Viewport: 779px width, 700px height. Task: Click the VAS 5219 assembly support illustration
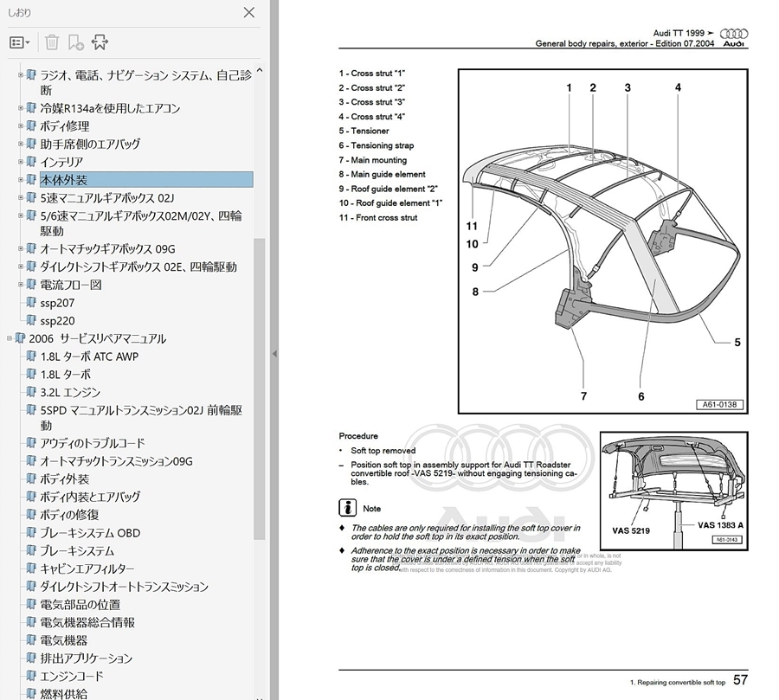673,491
